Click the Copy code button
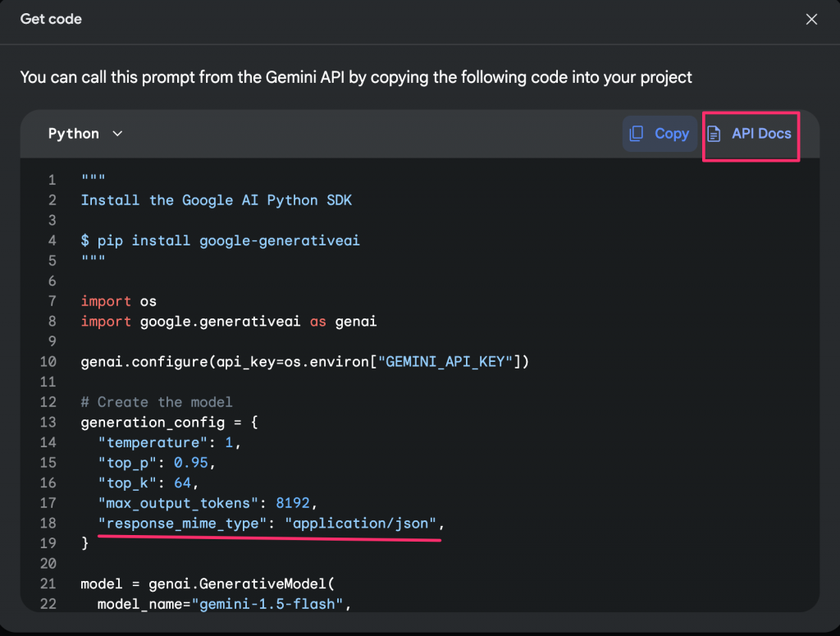 660,134
